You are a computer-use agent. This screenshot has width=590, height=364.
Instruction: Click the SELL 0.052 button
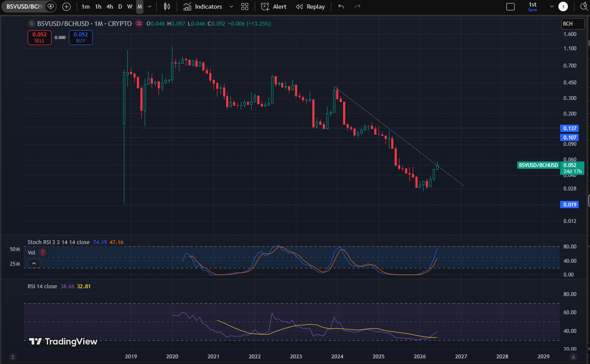point(39,37)
